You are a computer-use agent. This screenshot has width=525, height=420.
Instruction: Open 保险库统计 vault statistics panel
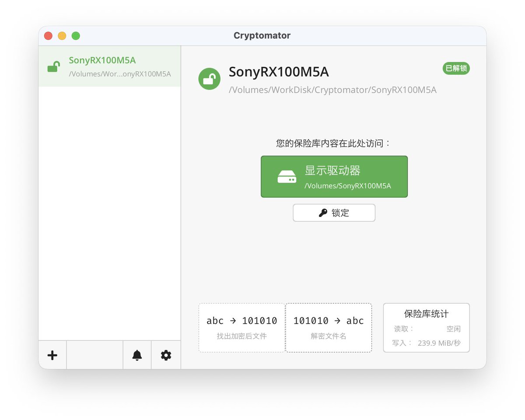pyautogui.click(x=427, y=328)
